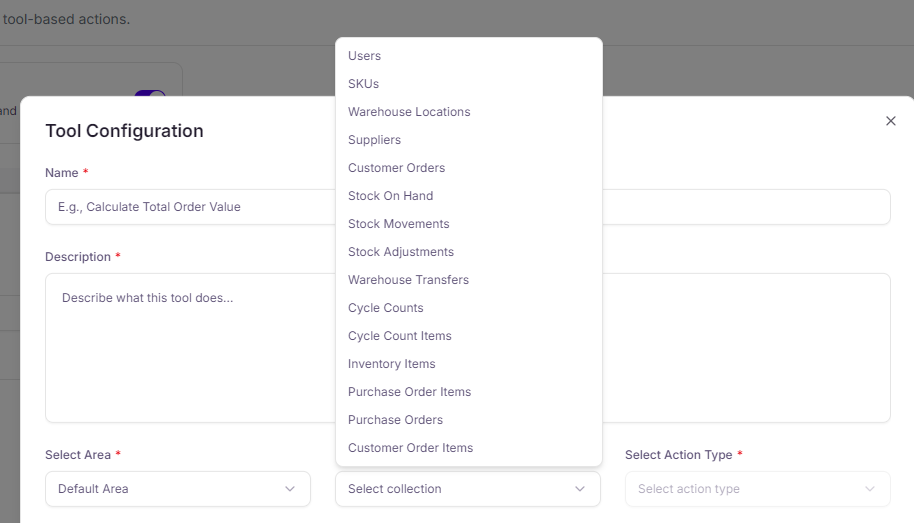Select Stock Movements collection
Screen dimensions: 914x523
[x=399, y=224]
